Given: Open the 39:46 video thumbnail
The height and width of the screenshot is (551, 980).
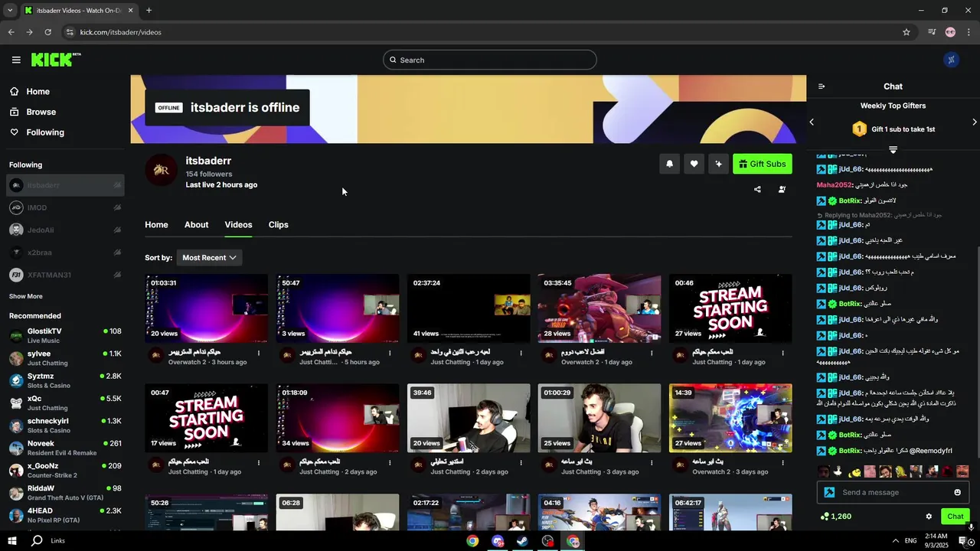Looking at the screenshot, I should coord(469,418).
